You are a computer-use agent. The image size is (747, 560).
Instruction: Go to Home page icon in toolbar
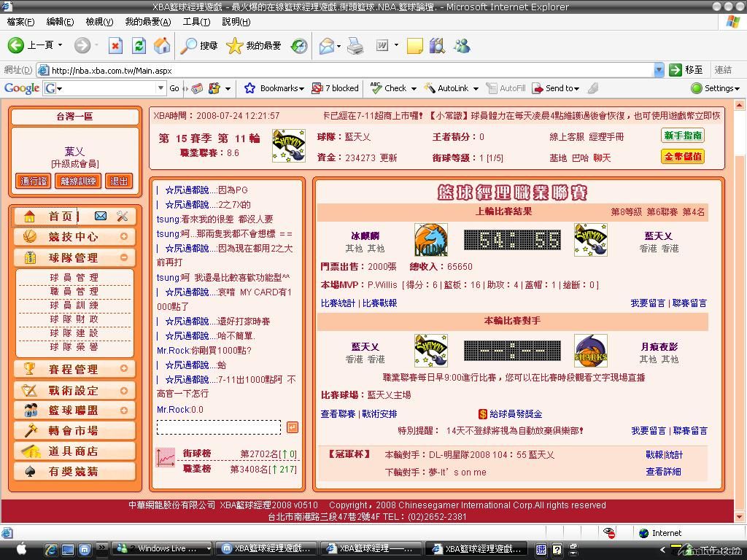162,46
